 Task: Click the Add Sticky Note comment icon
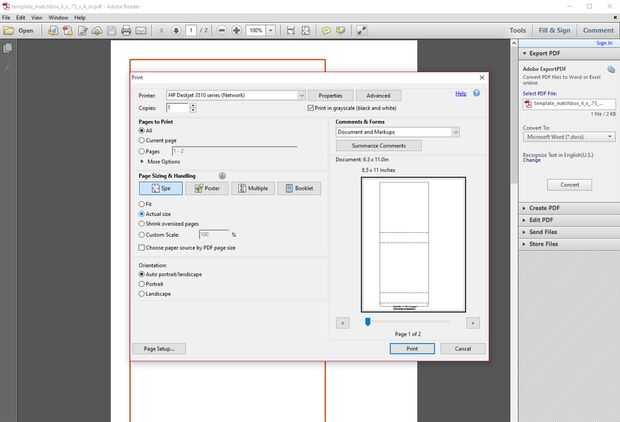326,30
